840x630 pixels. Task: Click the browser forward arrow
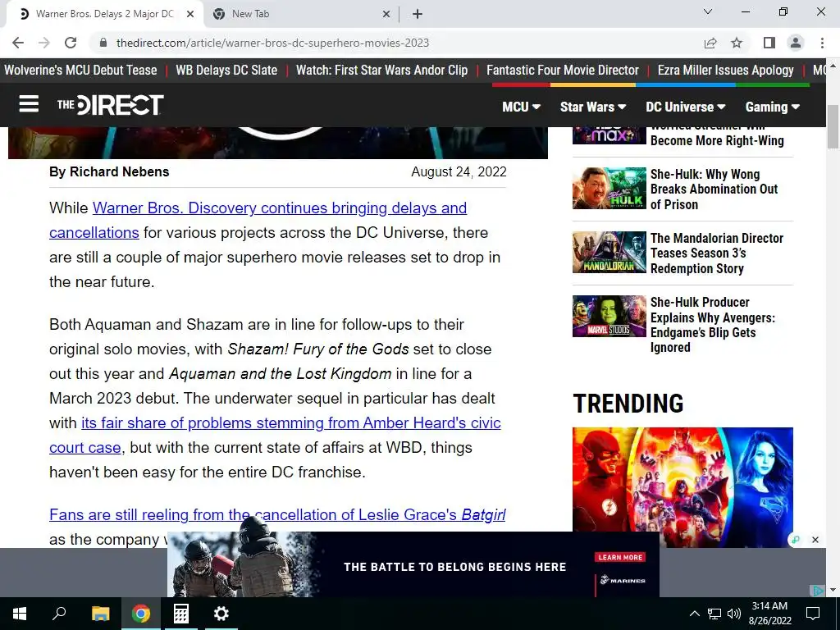click(x=44, y=43)
